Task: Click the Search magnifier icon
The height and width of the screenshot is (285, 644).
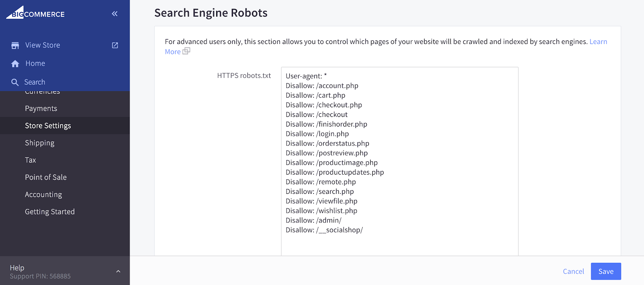Action: [x=15, y=82]
